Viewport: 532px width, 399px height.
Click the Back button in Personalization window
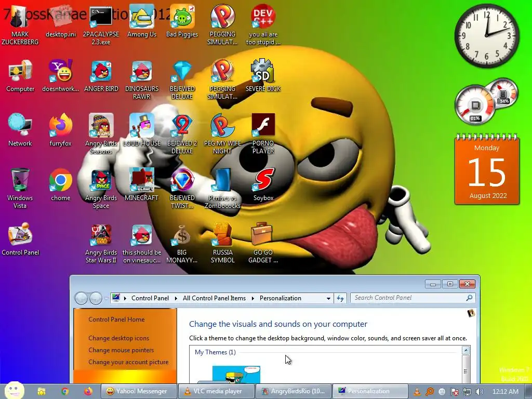pyautogui.click(x=81, y=298)
